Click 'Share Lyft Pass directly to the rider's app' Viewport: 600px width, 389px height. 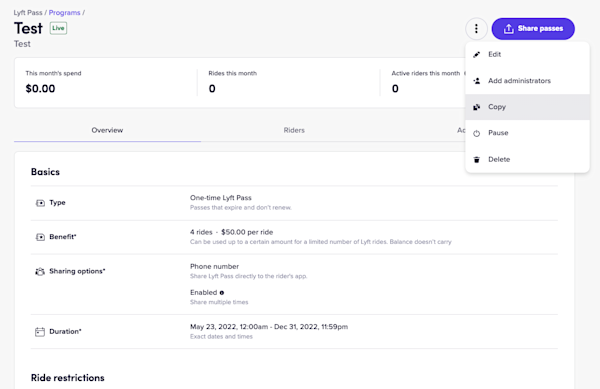coord(248,276)
